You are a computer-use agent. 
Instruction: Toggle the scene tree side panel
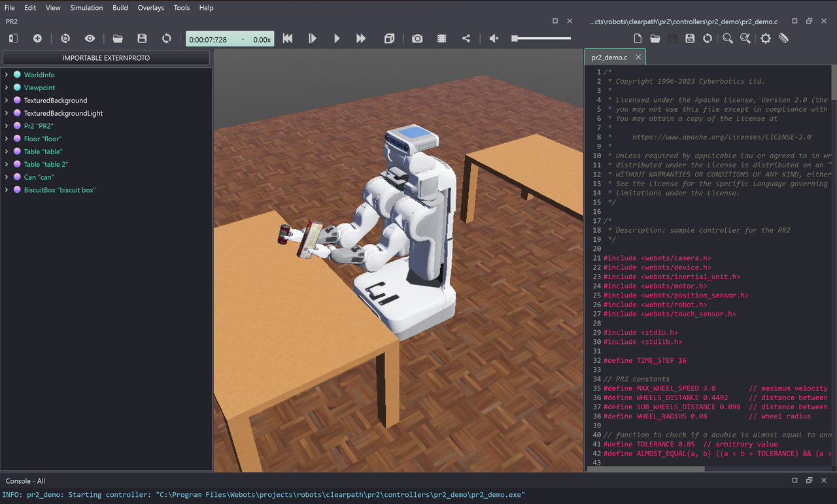tap(13, 39)
